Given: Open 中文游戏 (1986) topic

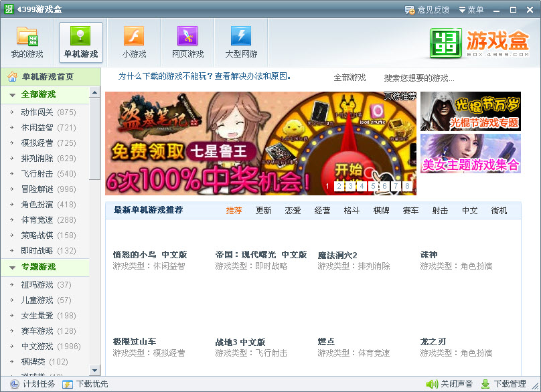Looking at the screenshot, I should [x=51, y=347].
